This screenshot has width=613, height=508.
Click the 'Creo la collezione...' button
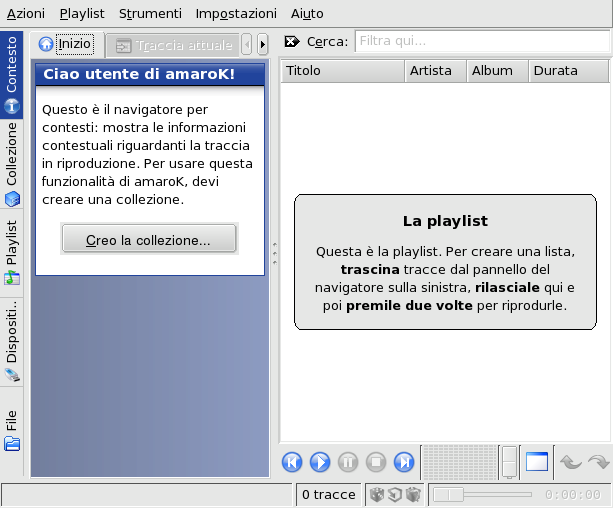pyautogui.click(x=149, y=240)
